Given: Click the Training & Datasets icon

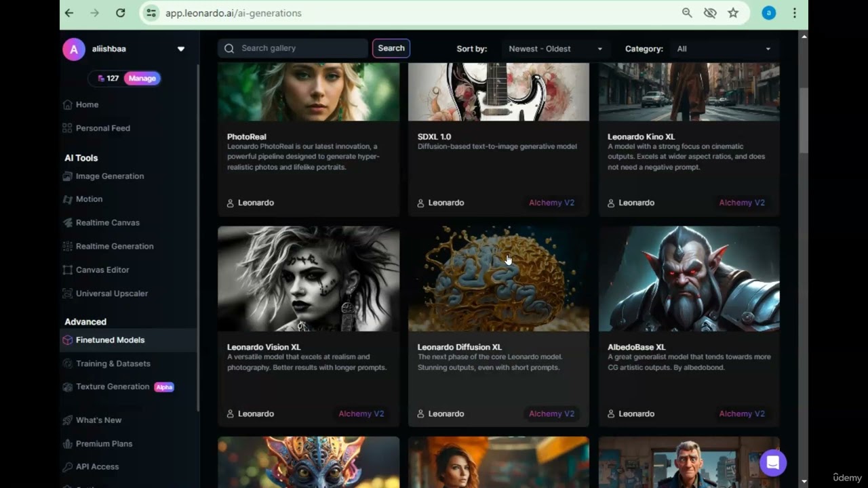Looking at the screenshot, I should point(67,363).
